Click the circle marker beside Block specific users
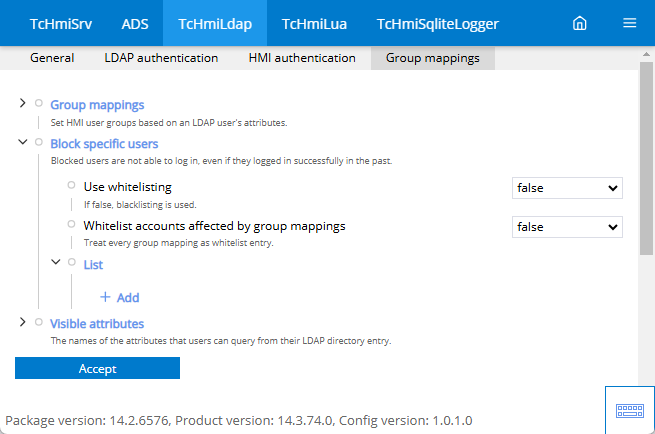655x434 pixels. click(39, 142)
